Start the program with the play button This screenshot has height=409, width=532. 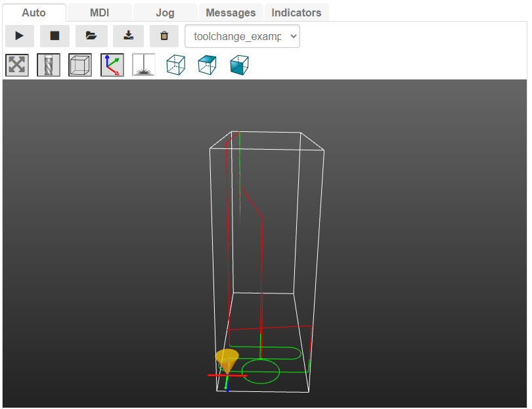point(20,36)
